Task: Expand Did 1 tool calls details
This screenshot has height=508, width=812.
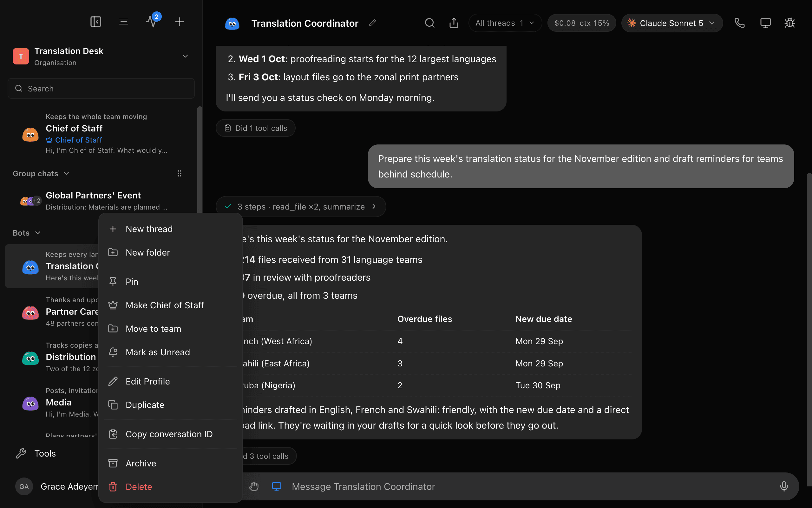Action: pyautogui.click(x=255, y=128)
